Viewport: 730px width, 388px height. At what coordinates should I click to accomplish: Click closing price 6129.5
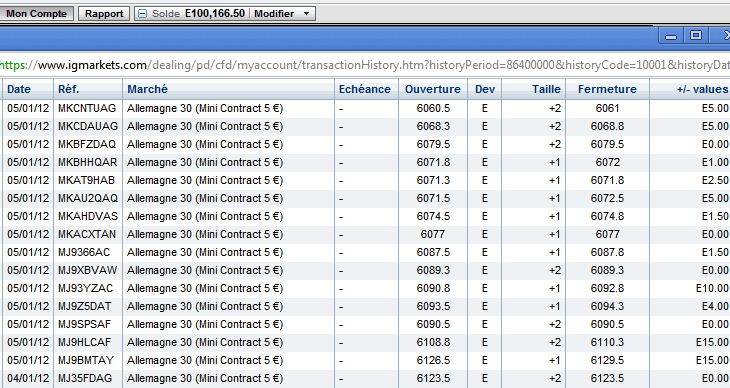tap(608, 361)
